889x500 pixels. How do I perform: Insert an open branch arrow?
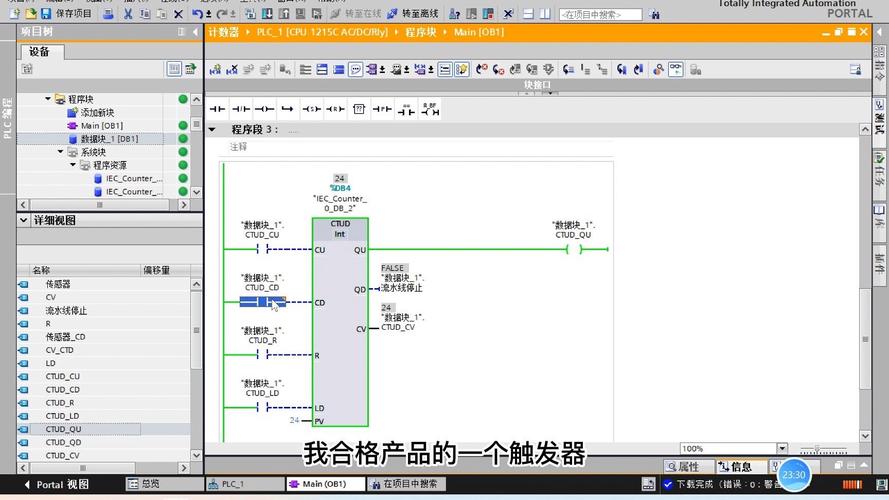tap(287, 109)
